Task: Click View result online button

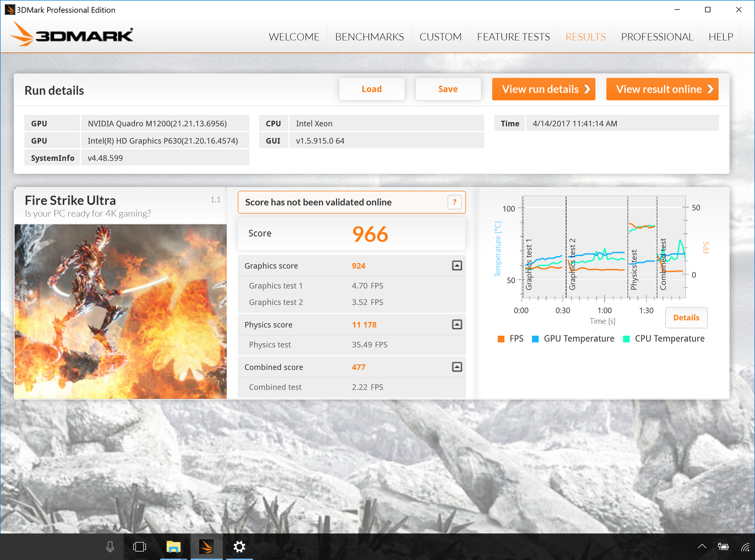Action: pos(662,89)
